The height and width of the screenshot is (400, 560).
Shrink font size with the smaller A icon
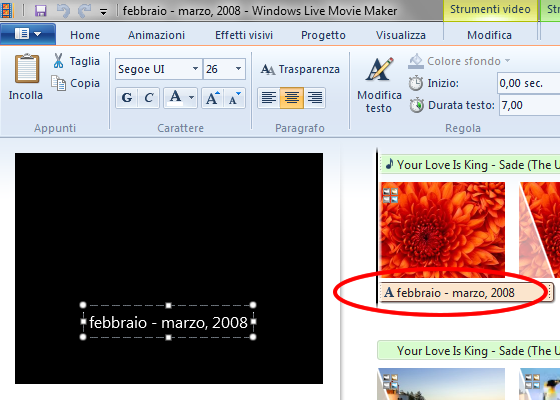click(235, 98)
